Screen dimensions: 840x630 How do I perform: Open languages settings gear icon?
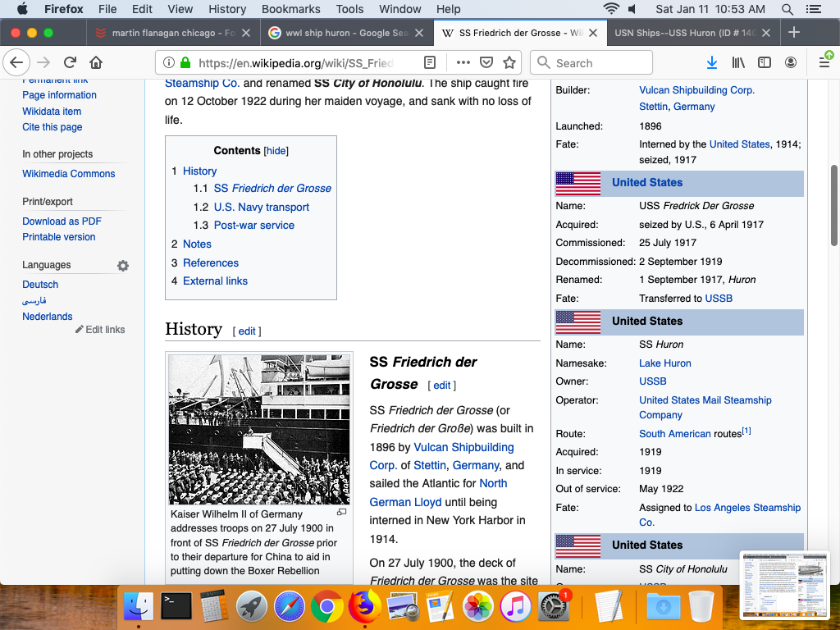(123, 266)
